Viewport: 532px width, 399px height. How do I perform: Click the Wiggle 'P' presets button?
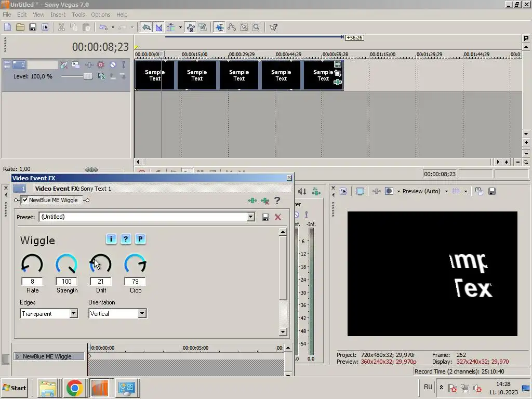coord(140,239)
